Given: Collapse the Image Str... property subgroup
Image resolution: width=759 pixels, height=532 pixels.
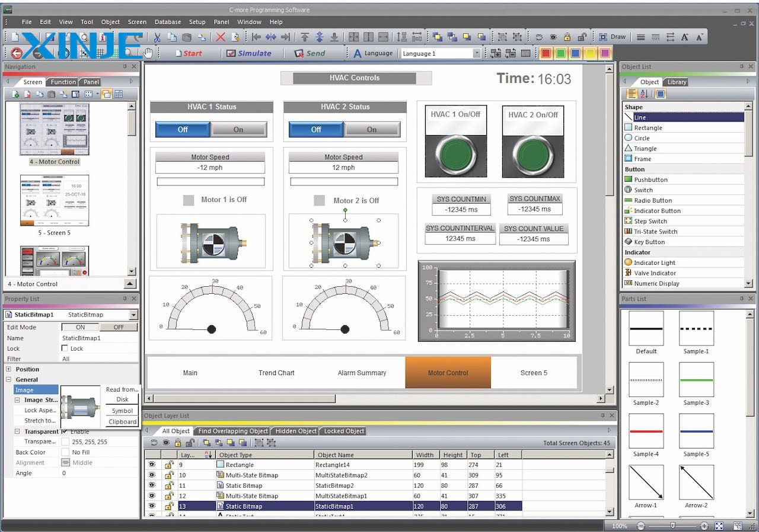Looking at the screenshot, I should (18, 400).
